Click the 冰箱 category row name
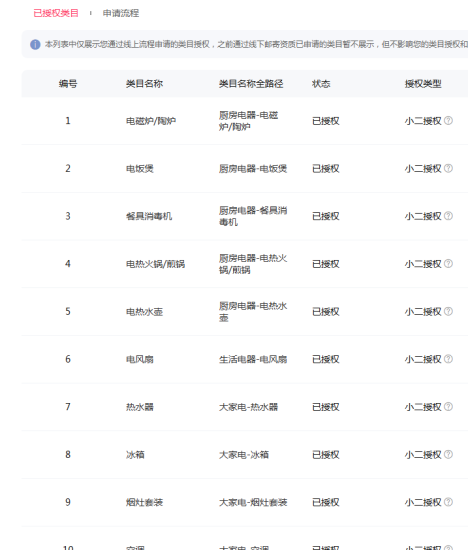This screenshot has height=550, width=468. pos(135,455)
